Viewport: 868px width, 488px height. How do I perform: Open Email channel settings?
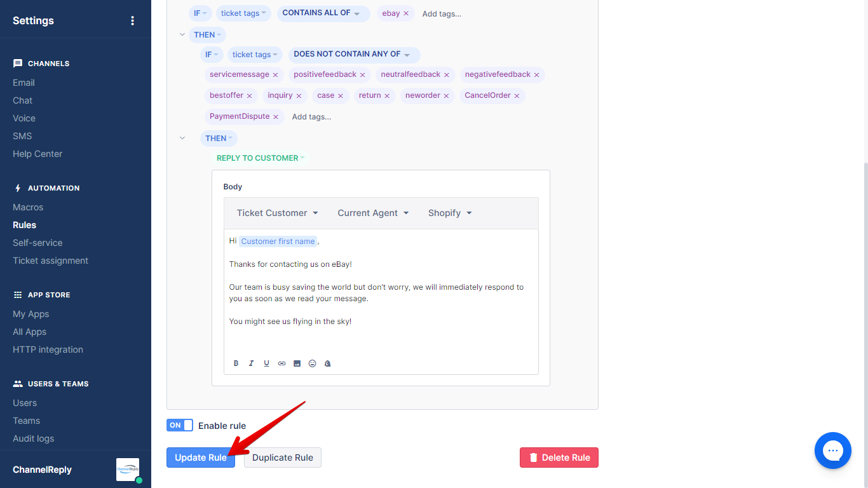pyautogui.click(x=24, y=83)
